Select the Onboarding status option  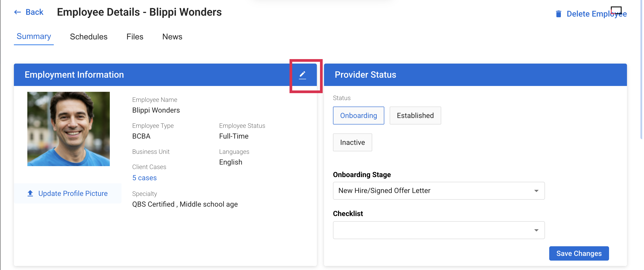[x=358, y=116]
